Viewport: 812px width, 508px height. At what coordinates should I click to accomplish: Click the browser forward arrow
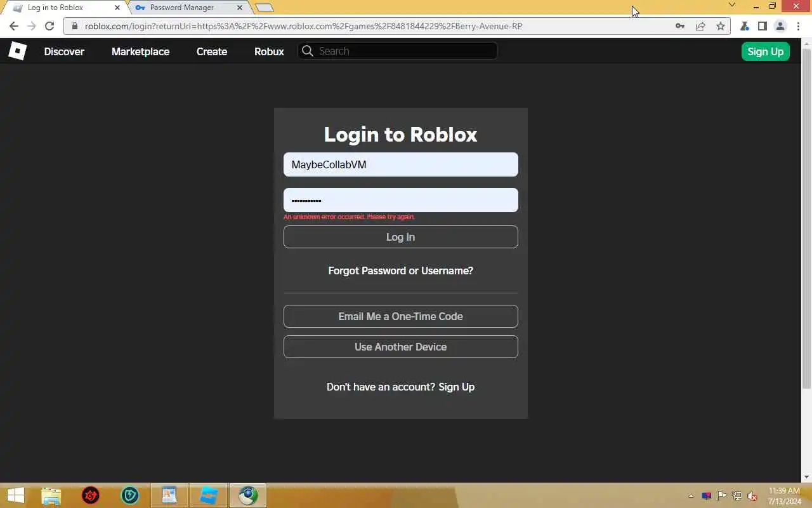tap(32, 26)
